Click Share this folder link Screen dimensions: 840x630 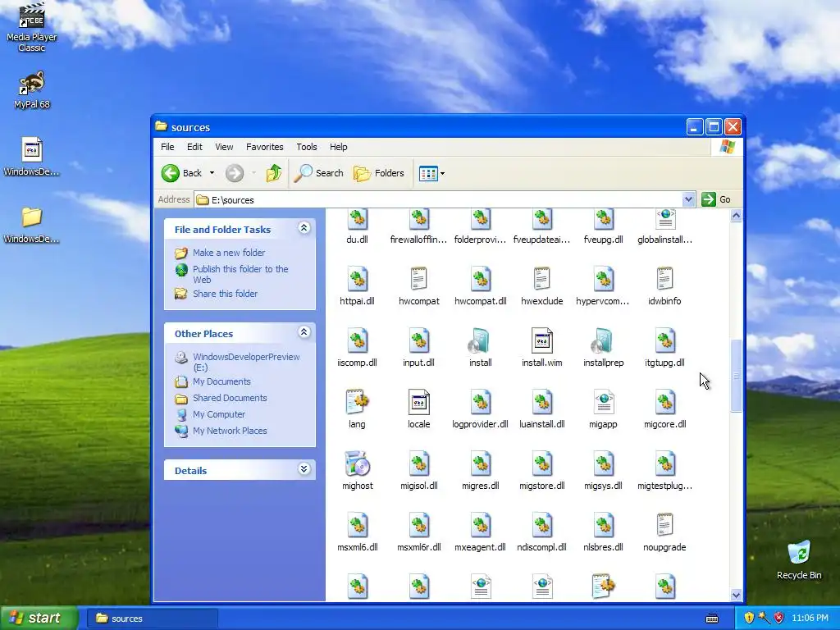[x=225, y=294]
